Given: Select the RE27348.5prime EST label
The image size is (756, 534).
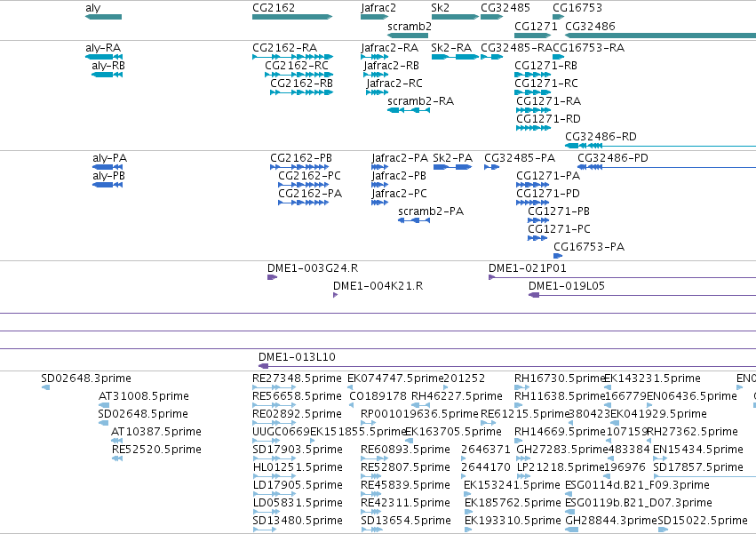Looking at the screenshot, I should pyautogui.click(x=297, y=379).
